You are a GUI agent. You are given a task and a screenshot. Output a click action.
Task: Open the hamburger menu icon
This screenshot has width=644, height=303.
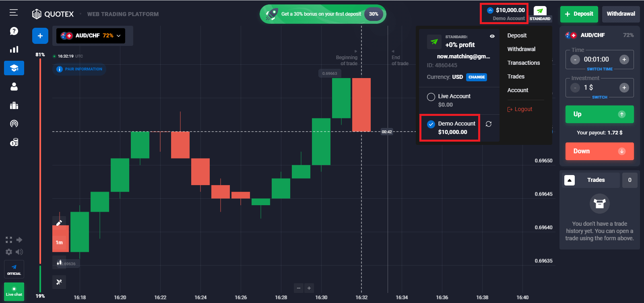click(x=14, y=12)
